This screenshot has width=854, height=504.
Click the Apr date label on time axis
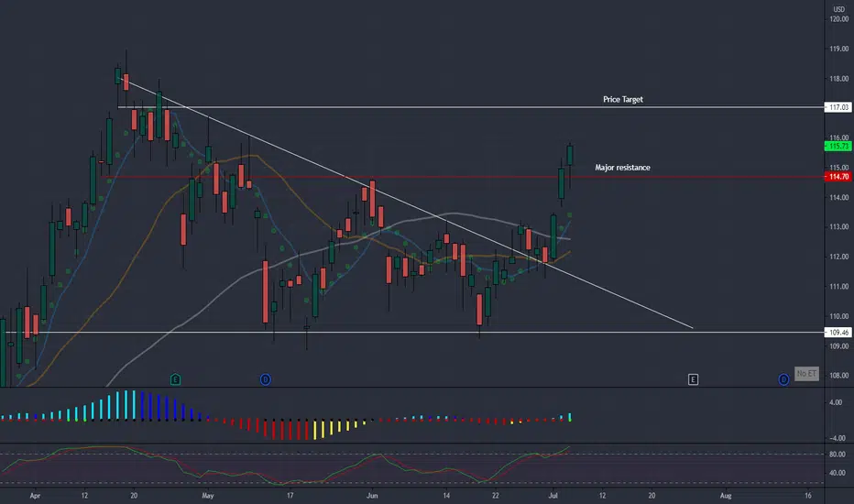35,496
